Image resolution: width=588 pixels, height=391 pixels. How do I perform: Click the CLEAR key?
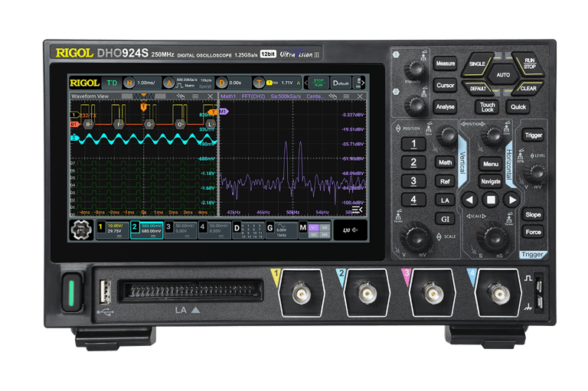[x=528, y=89]
